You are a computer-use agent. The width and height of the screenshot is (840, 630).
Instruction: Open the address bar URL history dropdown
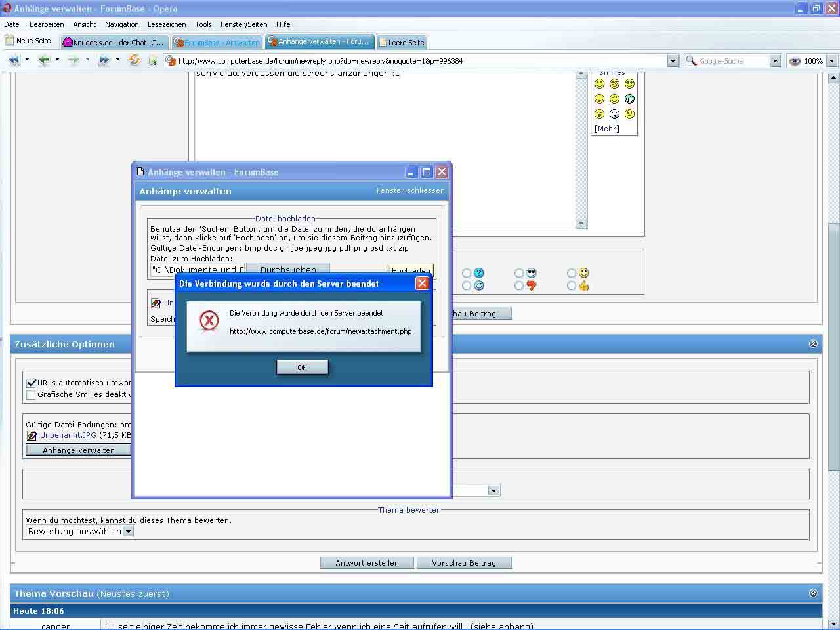(673, 61)
